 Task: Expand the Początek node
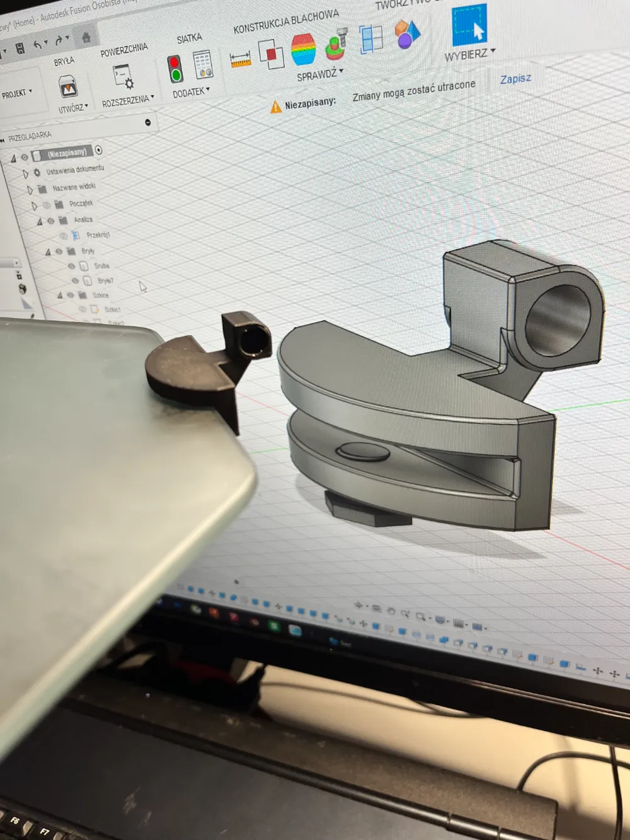point(35,205)
